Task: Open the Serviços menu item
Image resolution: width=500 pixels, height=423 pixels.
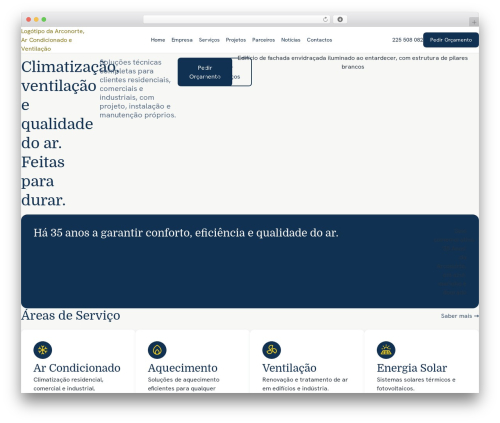Action: (209, 40)
